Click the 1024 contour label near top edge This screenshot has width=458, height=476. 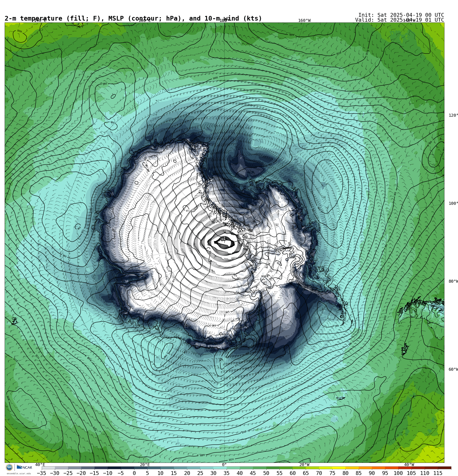(292, 35)
